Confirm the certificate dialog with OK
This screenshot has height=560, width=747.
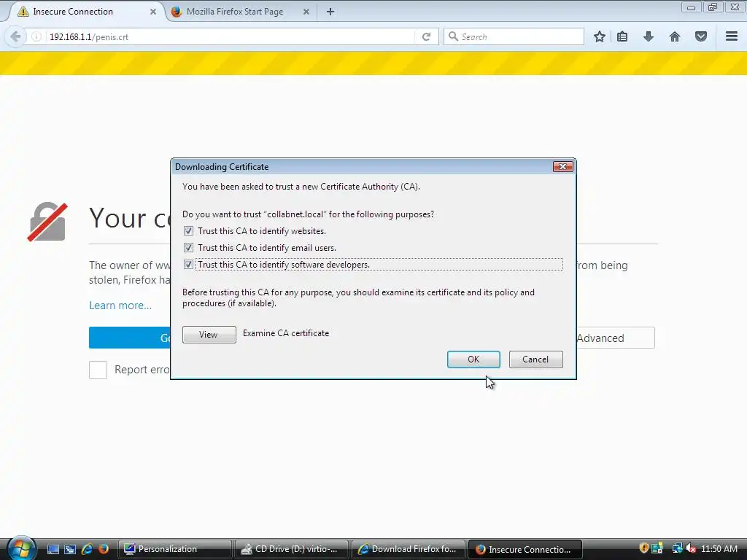pos(473,359)
